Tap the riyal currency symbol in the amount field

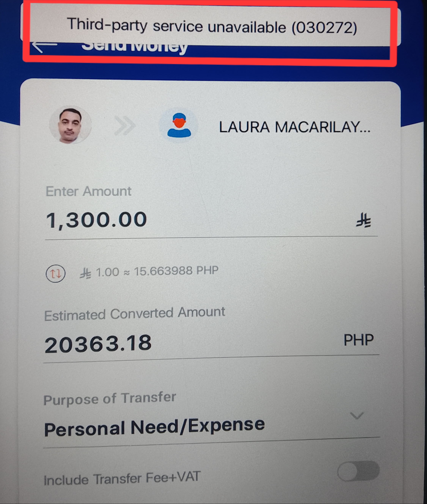point(363,220)
